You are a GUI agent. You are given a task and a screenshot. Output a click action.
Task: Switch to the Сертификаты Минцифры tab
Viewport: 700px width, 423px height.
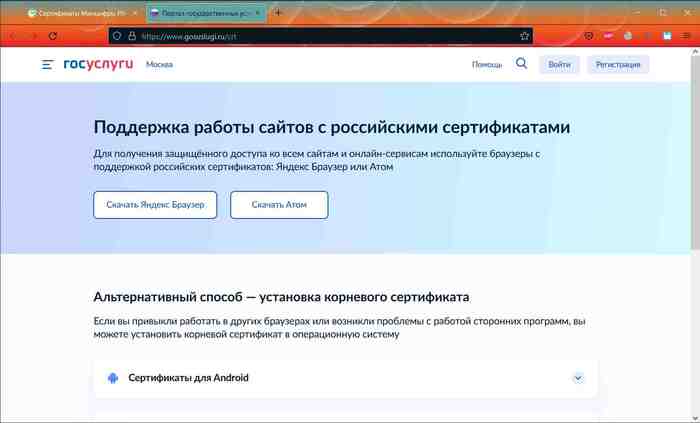click(x=82, y=13)
